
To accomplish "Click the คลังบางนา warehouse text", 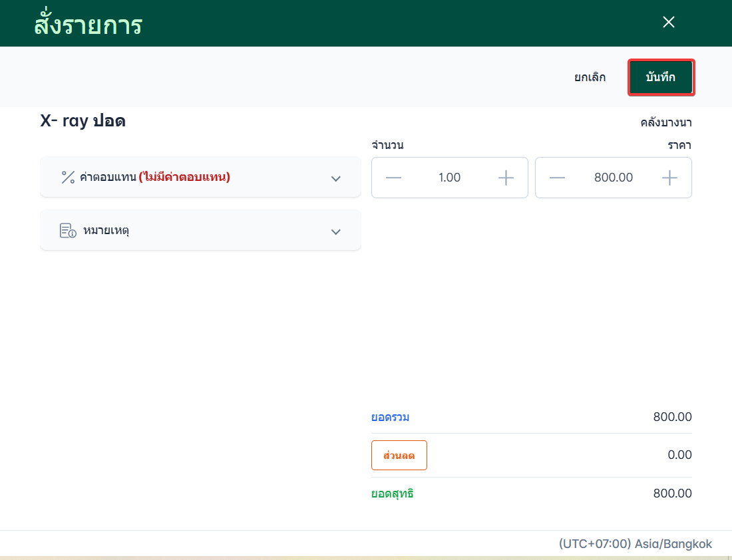I will tap(665, 123).
